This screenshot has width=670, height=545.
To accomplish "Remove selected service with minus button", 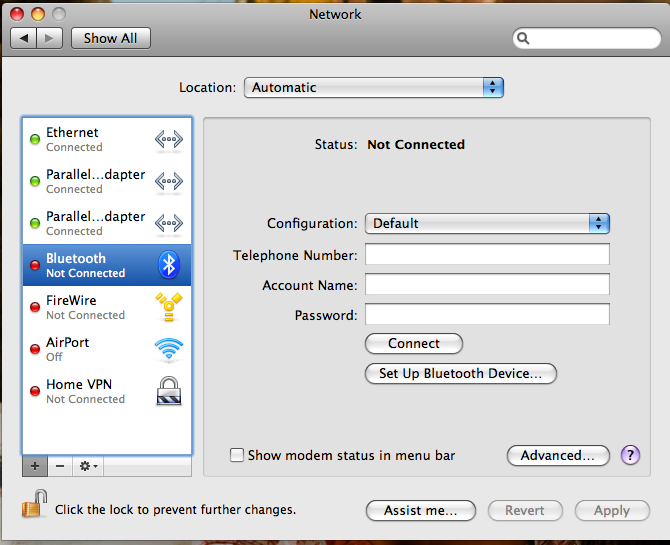I will tap(60, 466).
